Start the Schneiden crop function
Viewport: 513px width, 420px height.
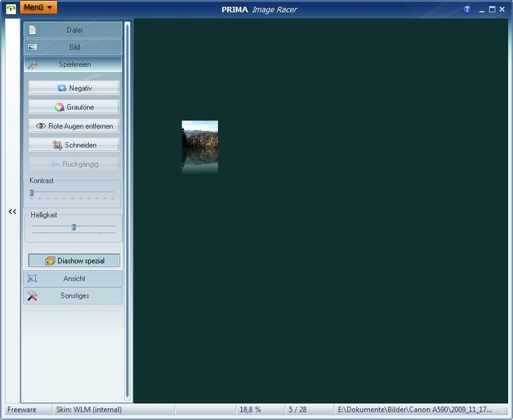[74, 145]
